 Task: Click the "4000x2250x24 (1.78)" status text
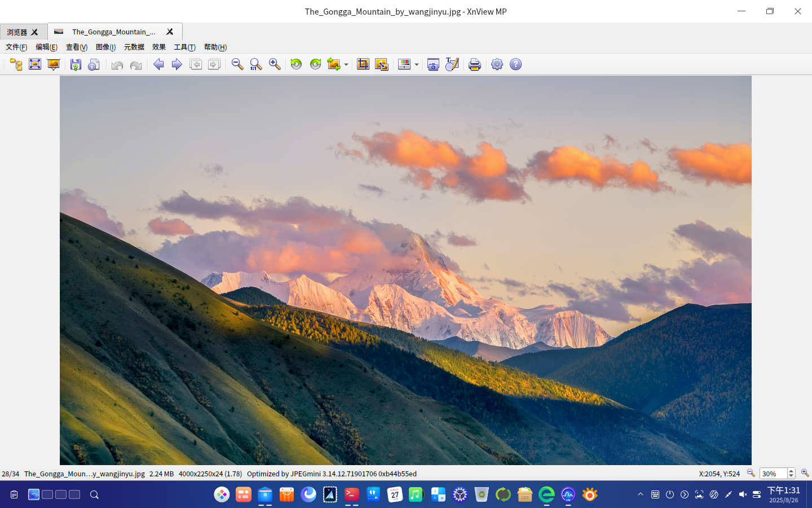click(x=210, y=474)
